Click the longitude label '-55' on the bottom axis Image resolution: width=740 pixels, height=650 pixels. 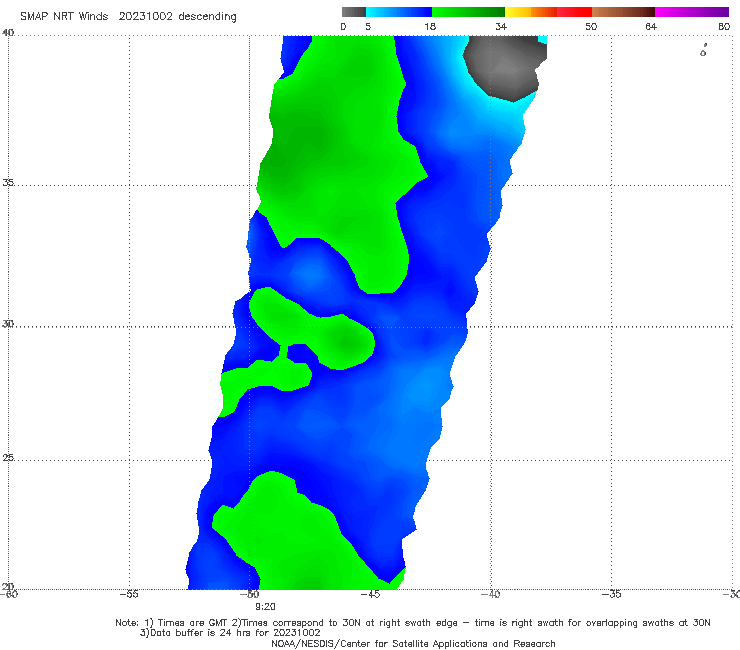pyautogui.click(x=129, y=594)
